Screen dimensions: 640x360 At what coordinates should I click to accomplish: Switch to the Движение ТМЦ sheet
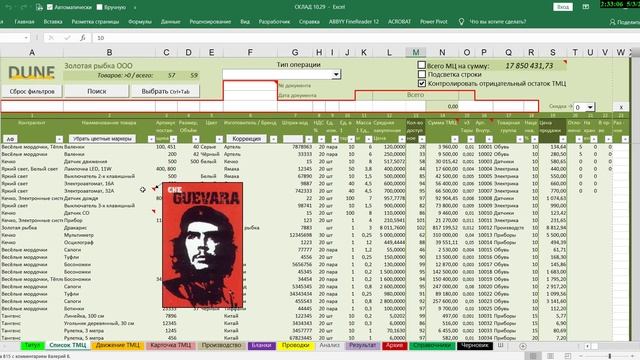[118, 345]
